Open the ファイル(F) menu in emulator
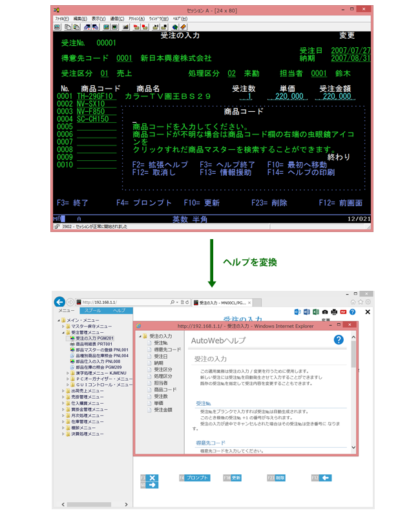The image size is (420, 517). coord(62,19)
